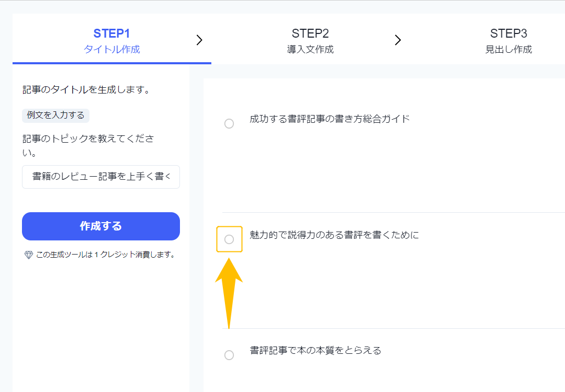Select radio for 書評記事で本の本質をとらえる
The height and width of the screenshot is (392, 565).
tap(229, 355)
